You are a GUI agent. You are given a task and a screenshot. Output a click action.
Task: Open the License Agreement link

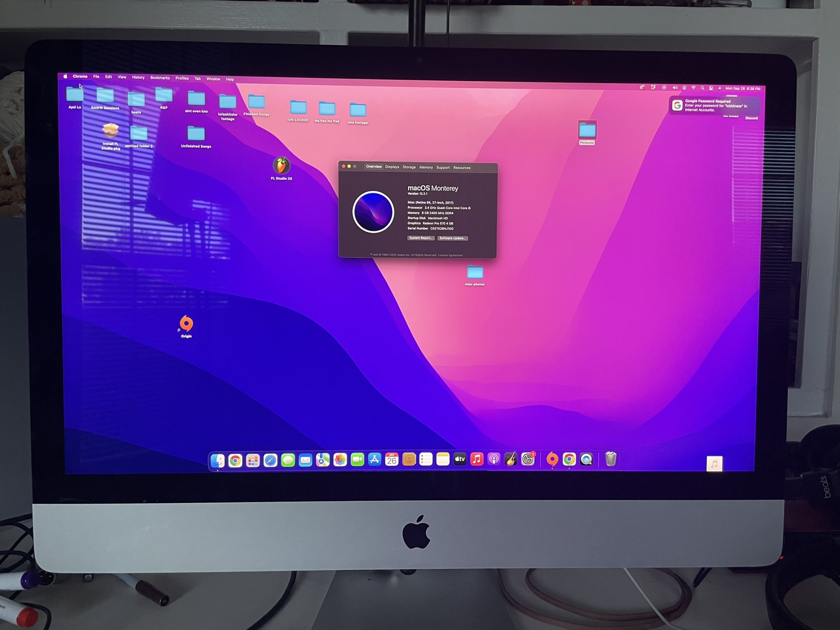point(450,255)
